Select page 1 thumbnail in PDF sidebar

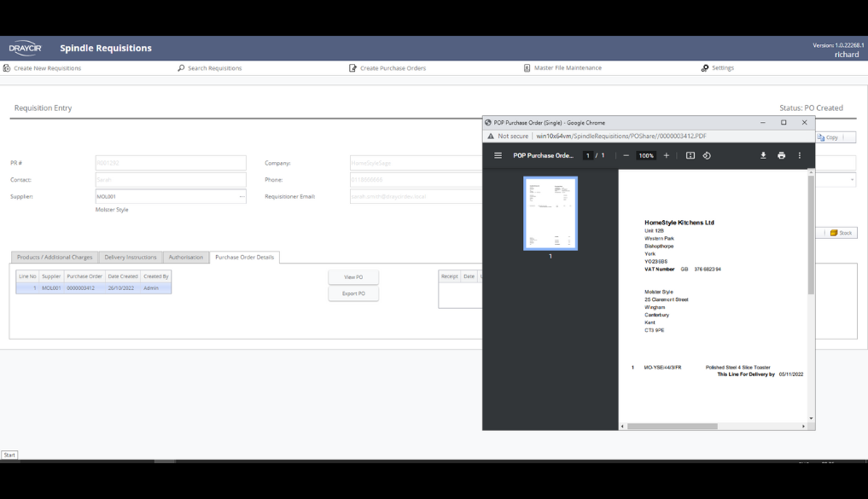pos(551,213)
